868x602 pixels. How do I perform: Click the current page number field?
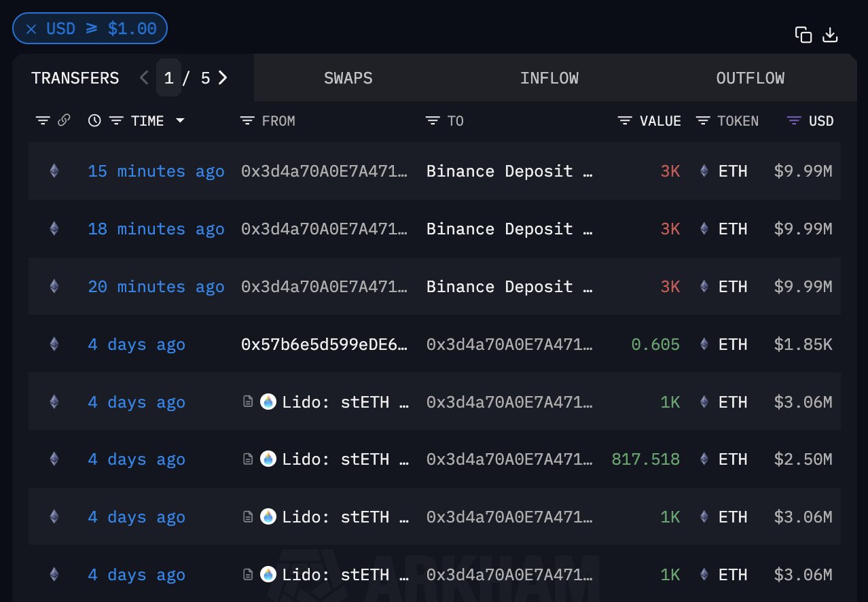pos(169,78)
